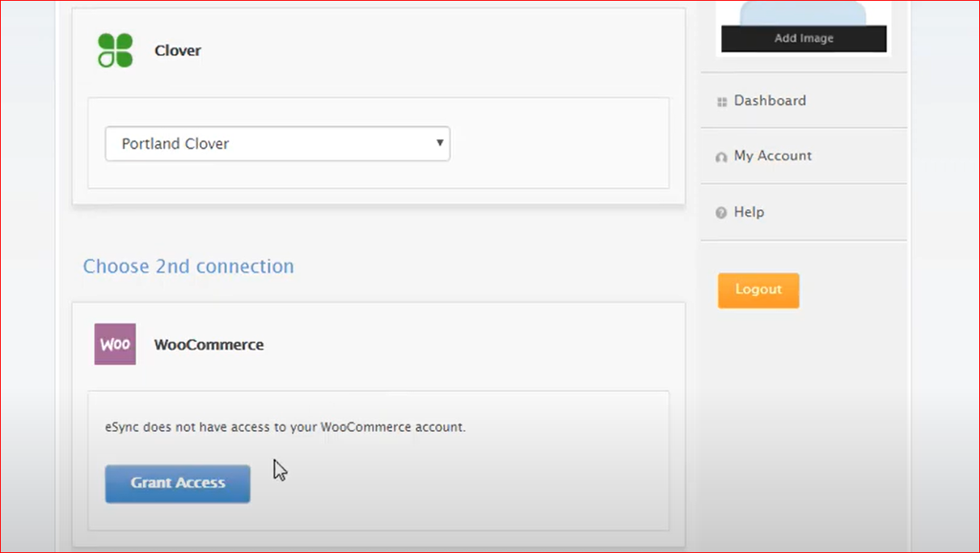
Task: Open the Portland Clover dropdown
Action: tap(277, 144)
